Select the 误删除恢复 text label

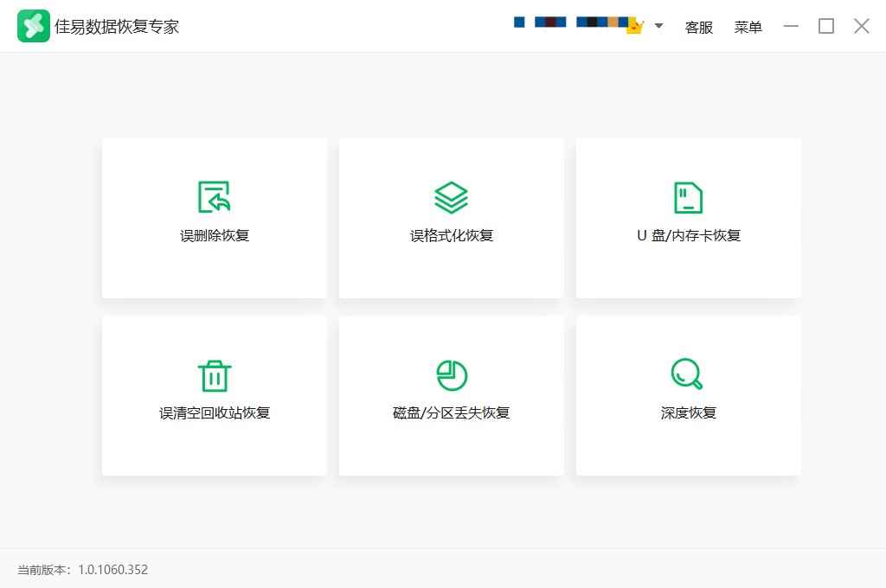(215, 235)
